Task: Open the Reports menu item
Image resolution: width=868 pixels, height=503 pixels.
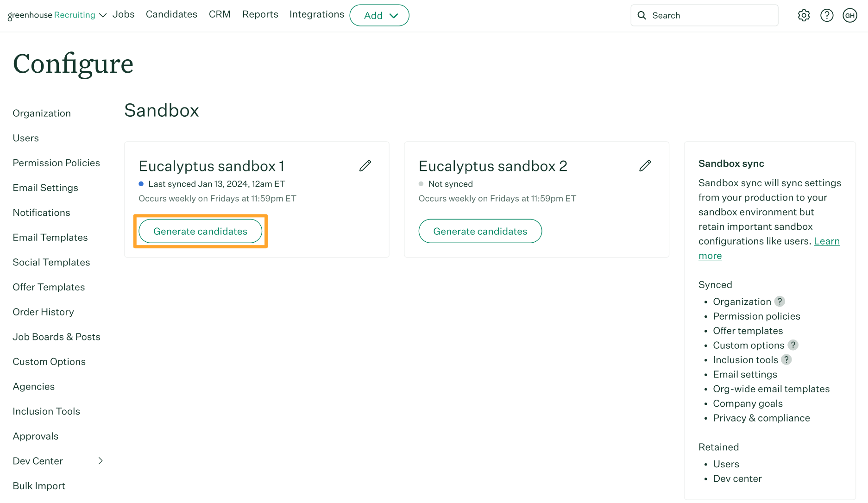Action: click(260, 14)
